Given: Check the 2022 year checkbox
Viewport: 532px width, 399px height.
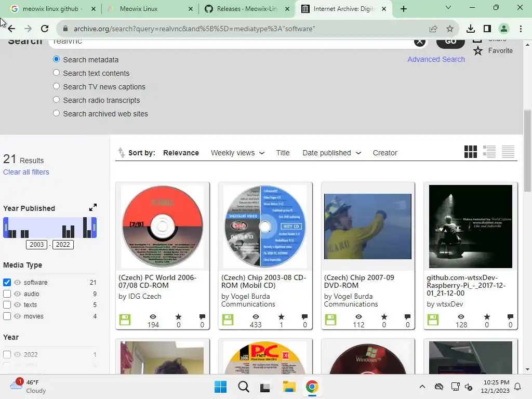Looking at the screenshot, I should [7, 354].
